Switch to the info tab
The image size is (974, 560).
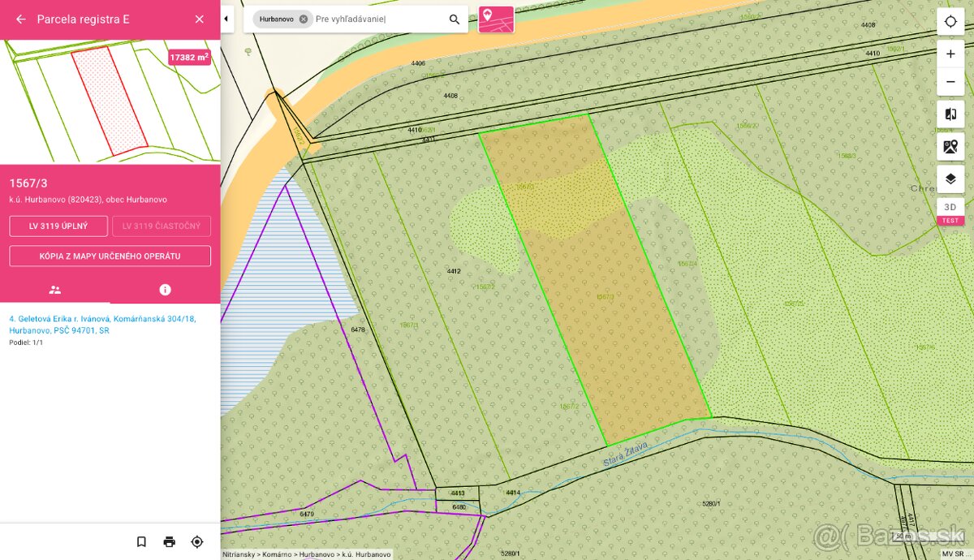pyautogui.click(x=166, y=290)
